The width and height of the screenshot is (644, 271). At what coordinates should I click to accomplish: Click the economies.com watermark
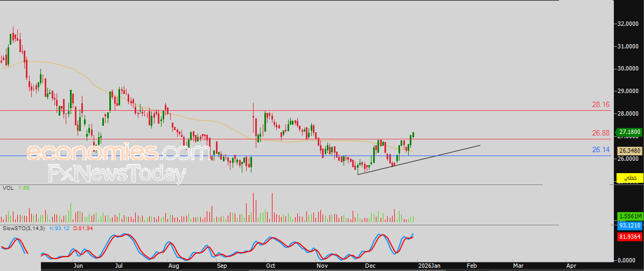(x=117, y=153)
